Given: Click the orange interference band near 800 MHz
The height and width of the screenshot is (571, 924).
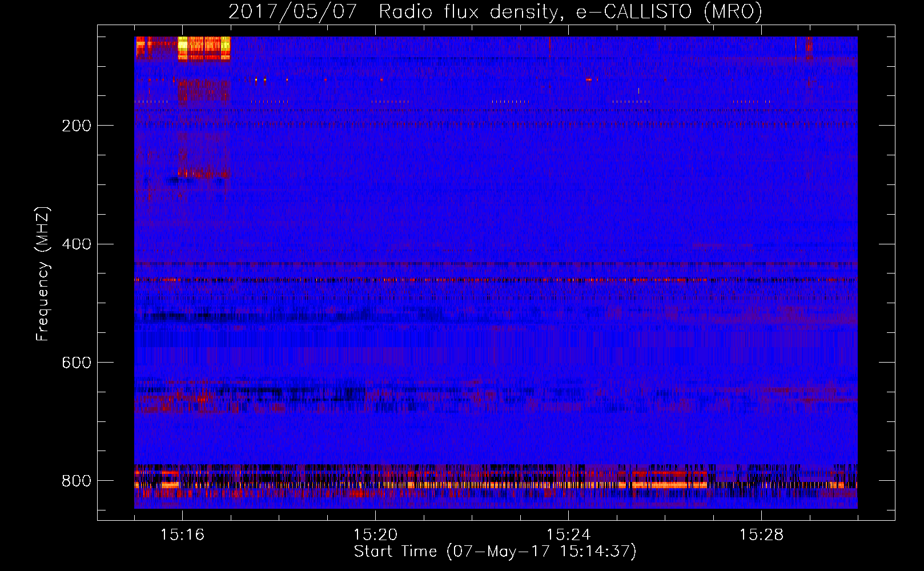Looking at the screenshot, I should tap(496, 485).
